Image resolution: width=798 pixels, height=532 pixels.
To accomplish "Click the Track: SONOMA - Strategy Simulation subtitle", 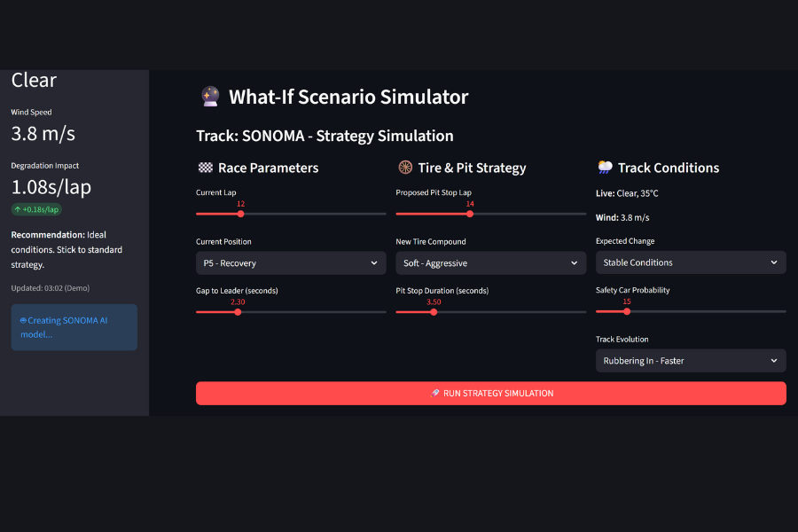I will click(x=325, y=136).
